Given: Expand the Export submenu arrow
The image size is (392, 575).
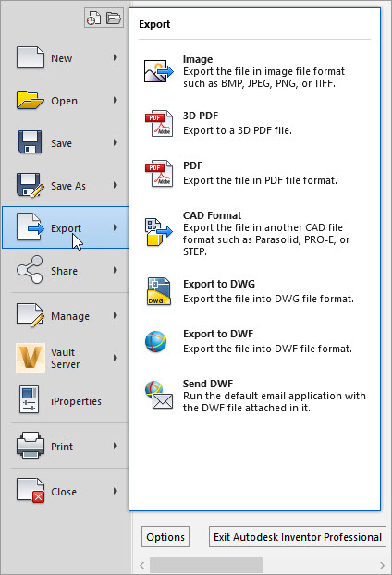Looking at the screenshot, I should click(x=116, y=227).
